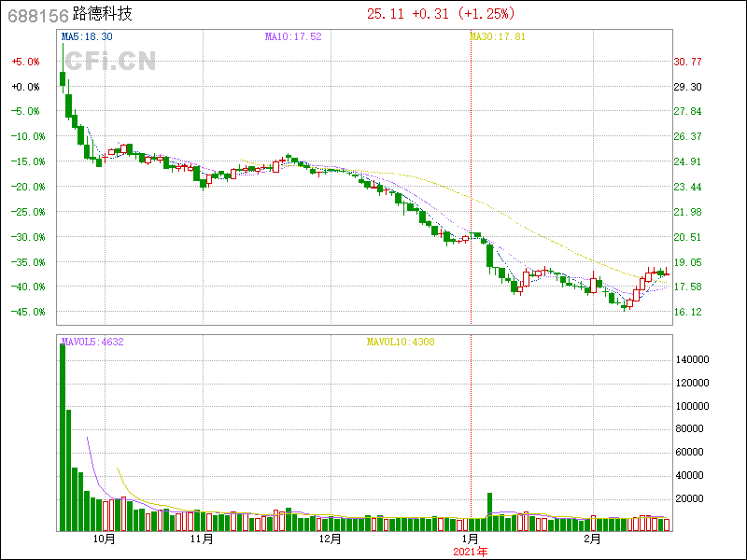Select the current price 25.11 in the header
747x560 pixels.
(386, 14)
